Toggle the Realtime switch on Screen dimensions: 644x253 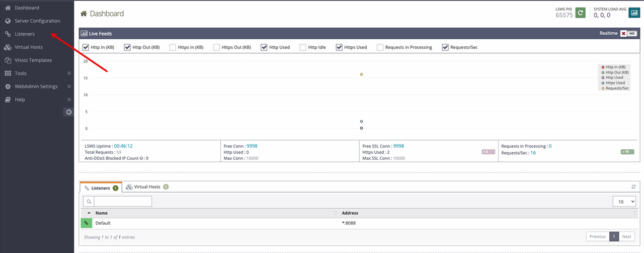click(628, 34)
